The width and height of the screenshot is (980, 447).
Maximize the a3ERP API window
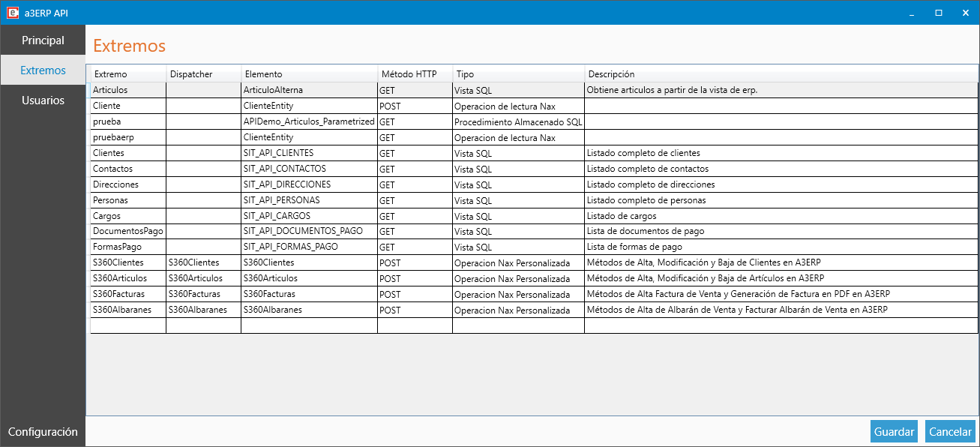938,13
